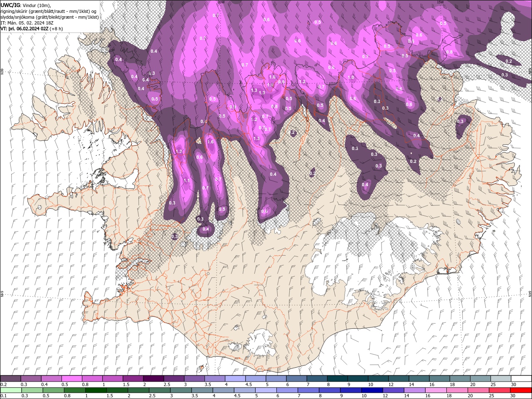532x399 pixels.
Task: Click the 'slydda/snjókoma' description line
Action: tap(49, 17)
